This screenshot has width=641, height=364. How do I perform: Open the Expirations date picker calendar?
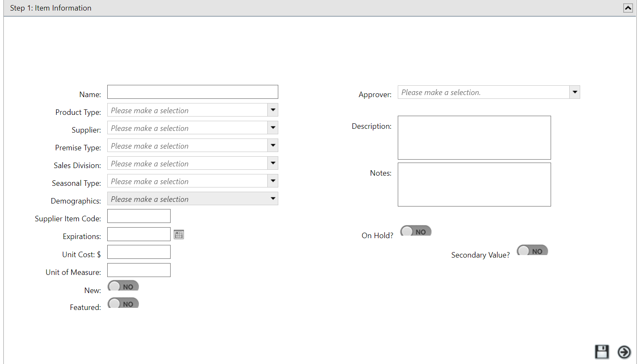[x=179, y=234]
